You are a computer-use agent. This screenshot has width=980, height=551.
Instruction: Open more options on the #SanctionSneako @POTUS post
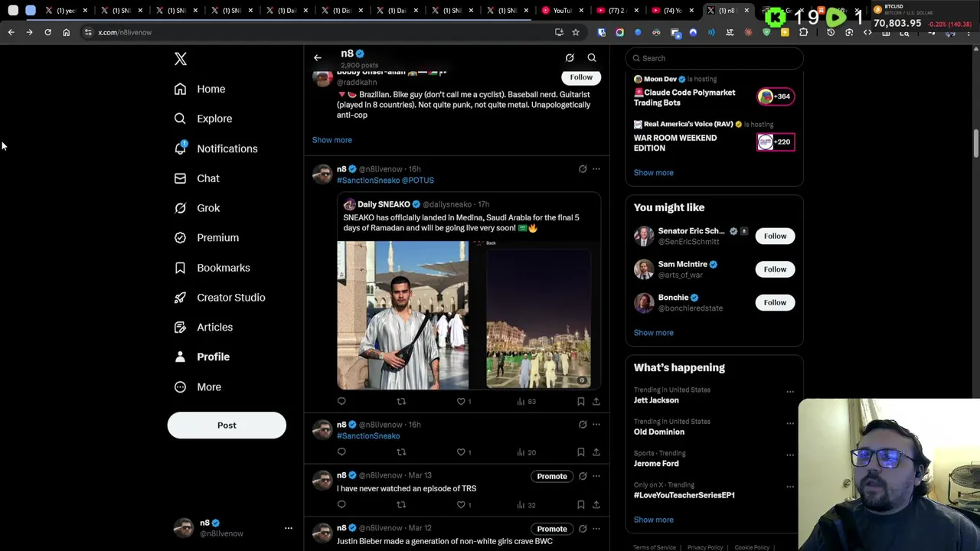tap(596, 169)
